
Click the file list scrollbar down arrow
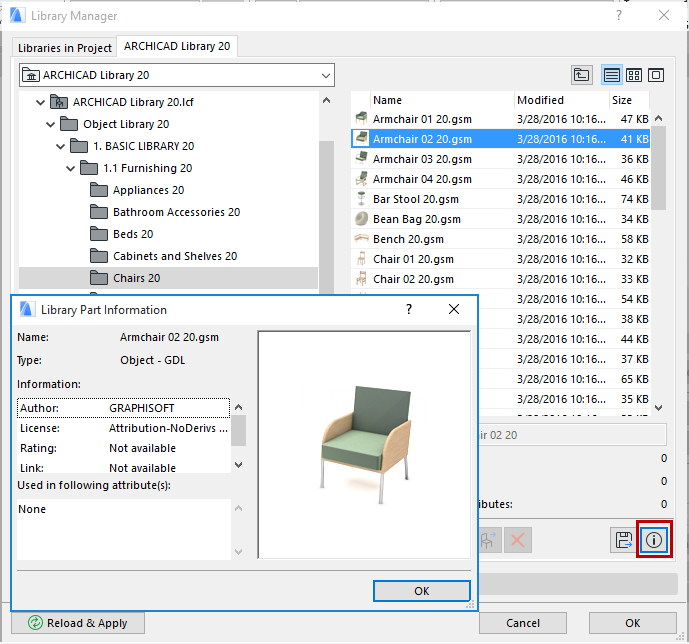pyautogui.click(x=658, y=408)
